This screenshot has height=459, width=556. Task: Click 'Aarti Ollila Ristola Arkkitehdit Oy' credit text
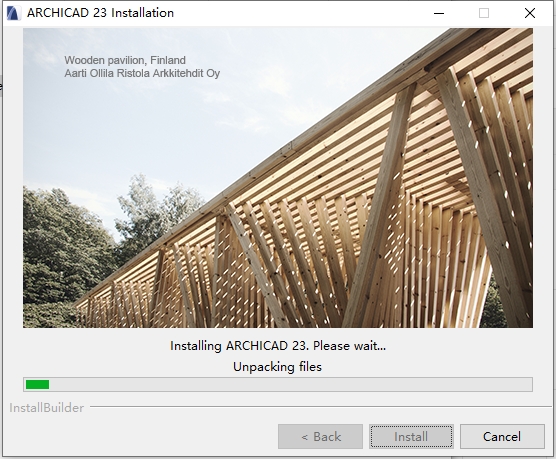pos(142,73)
